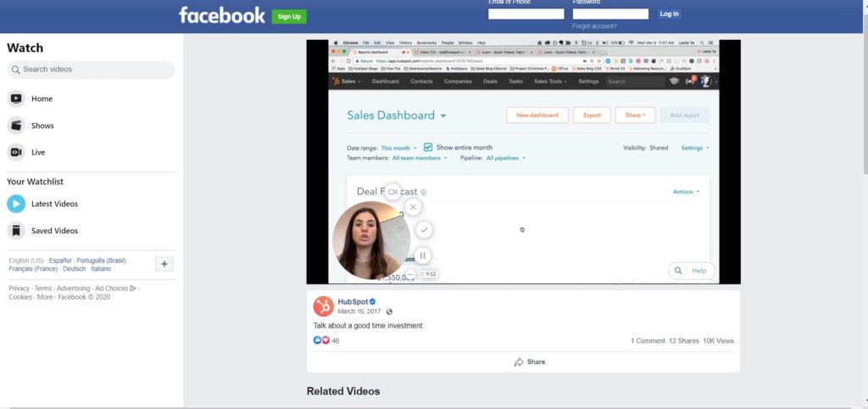This screenshot has height=409, width=868.
Task: Switch language to Español
Action: pyautogui.click(x=60, y=261)
